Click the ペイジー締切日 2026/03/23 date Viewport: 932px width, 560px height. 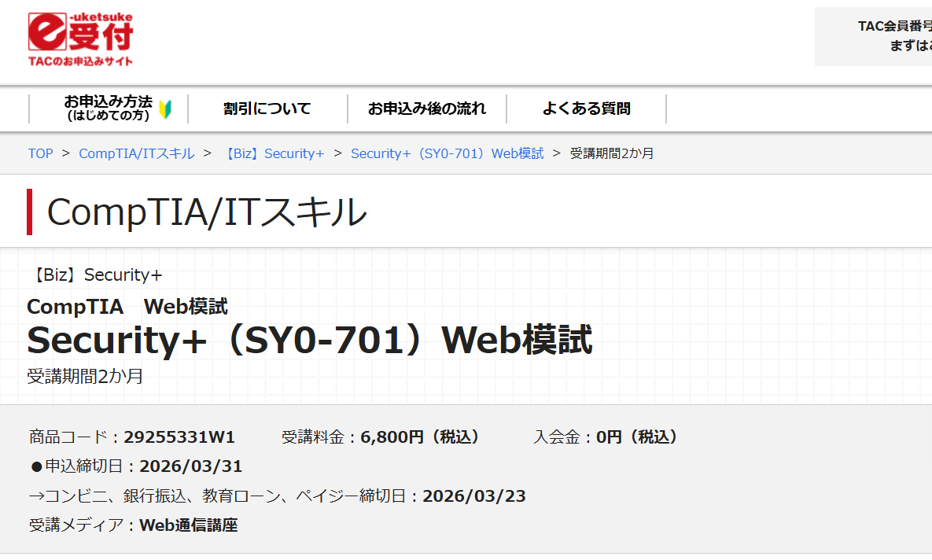pyautogui.click(x=474, y=496)
